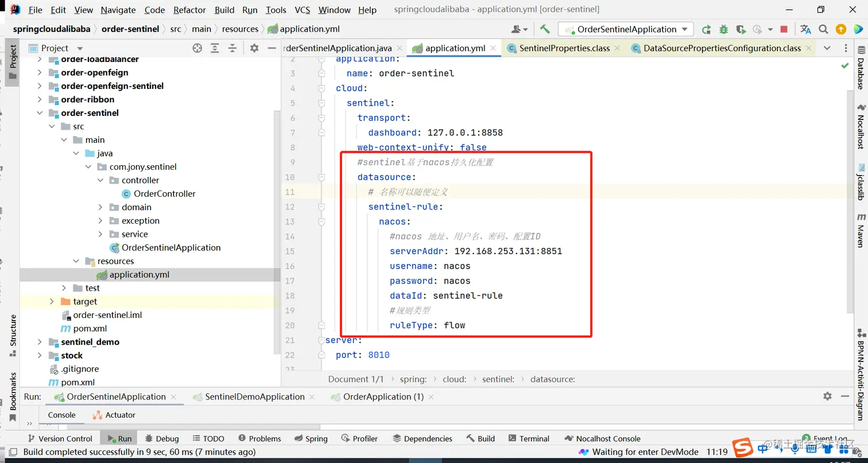The image size is (868, 463).
Task: Show hidden editor tabs chevron
Action: (827, 48)
